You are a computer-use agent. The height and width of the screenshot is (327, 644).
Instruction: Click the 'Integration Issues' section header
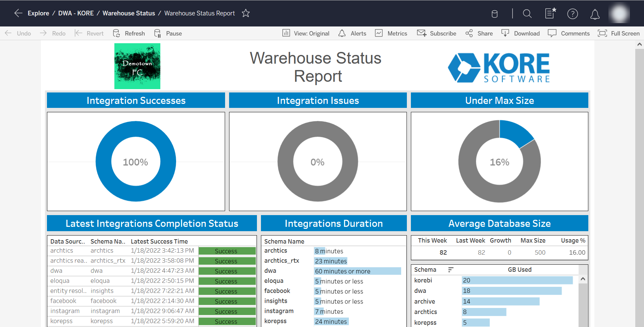(318, 100)
